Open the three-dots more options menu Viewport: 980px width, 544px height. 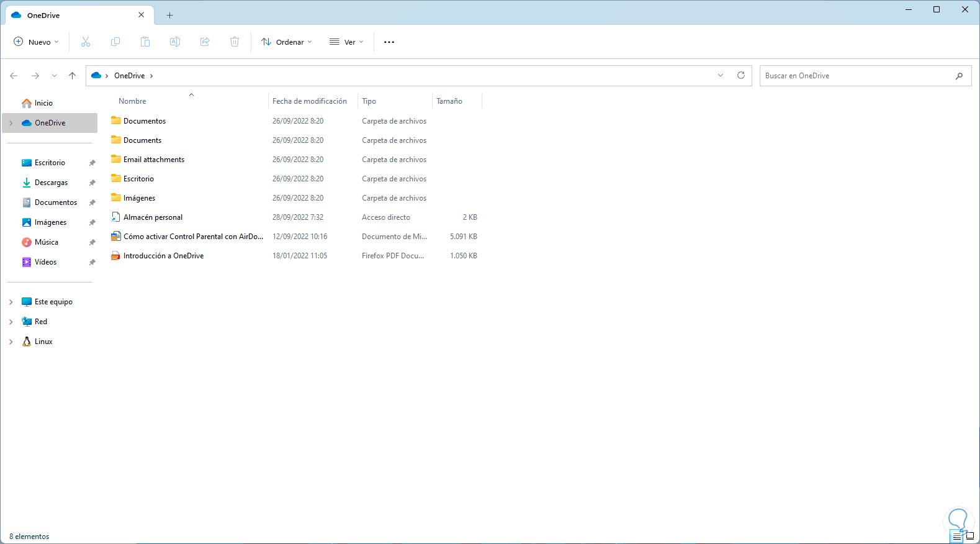(389, 42)
